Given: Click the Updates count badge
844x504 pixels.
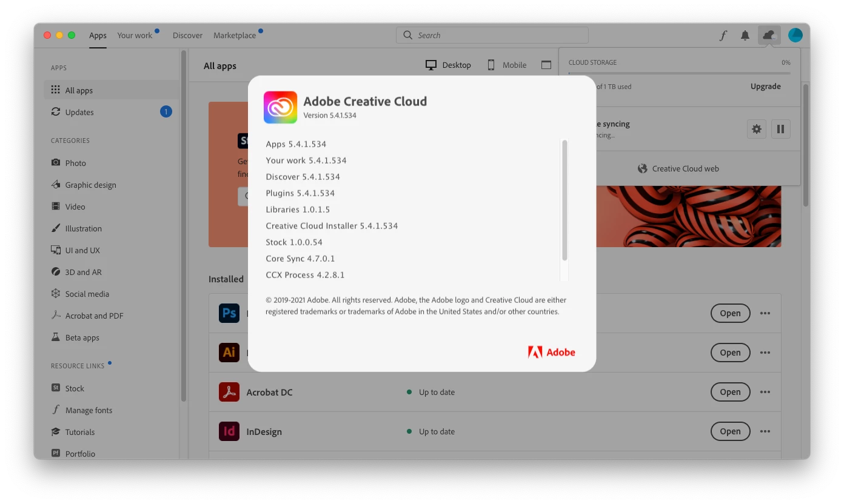Looking at the screenshot, I should click(x=166, y=111).
